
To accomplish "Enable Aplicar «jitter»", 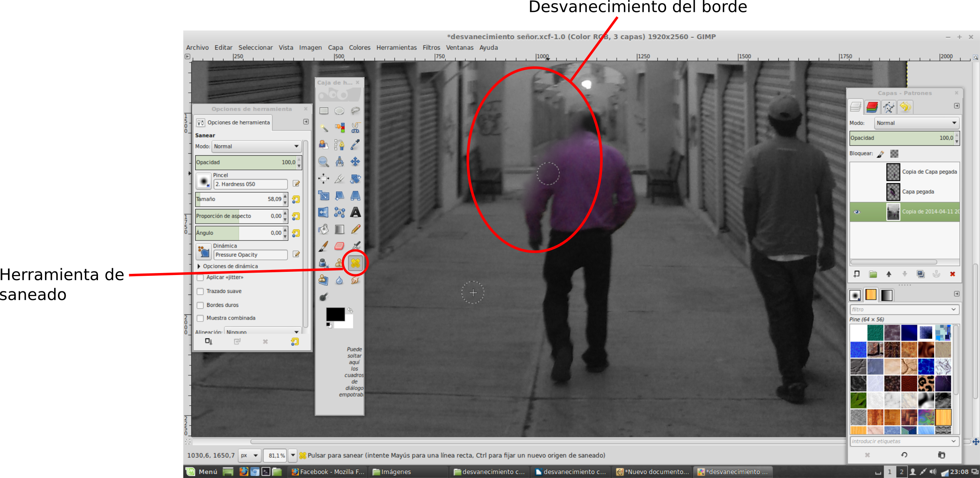I will point(200,277).
